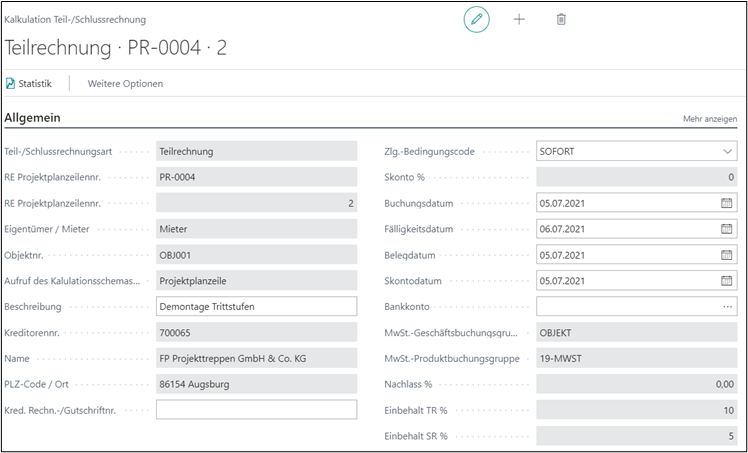This screenshot has height=453, width=748.
Task: Click the Bankkonto input field
Action: tap(625, 306)
